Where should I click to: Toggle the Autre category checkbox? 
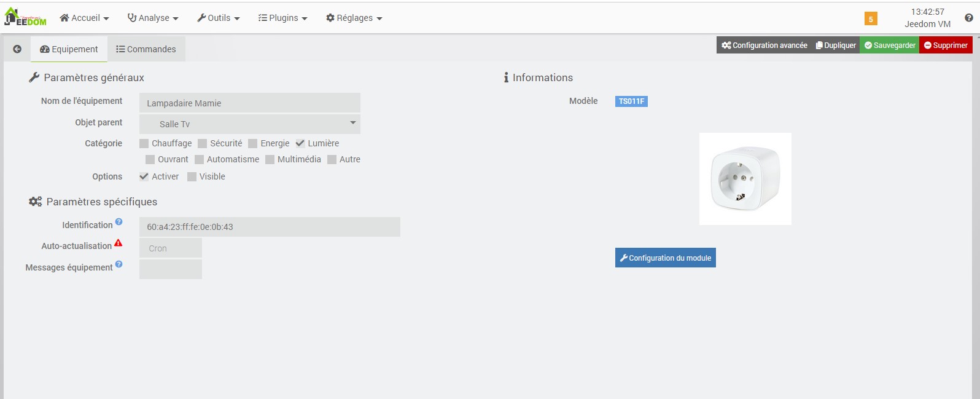click(x=332, y=159)
